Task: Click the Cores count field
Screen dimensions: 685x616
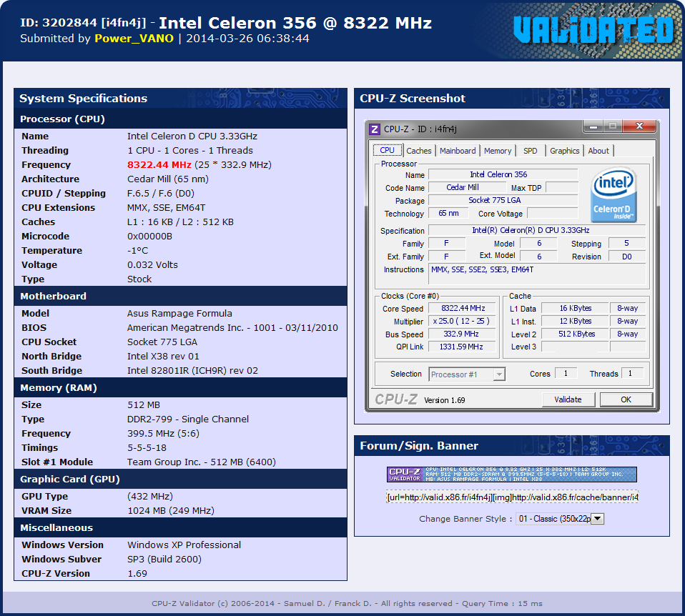Action: (566, 373)
